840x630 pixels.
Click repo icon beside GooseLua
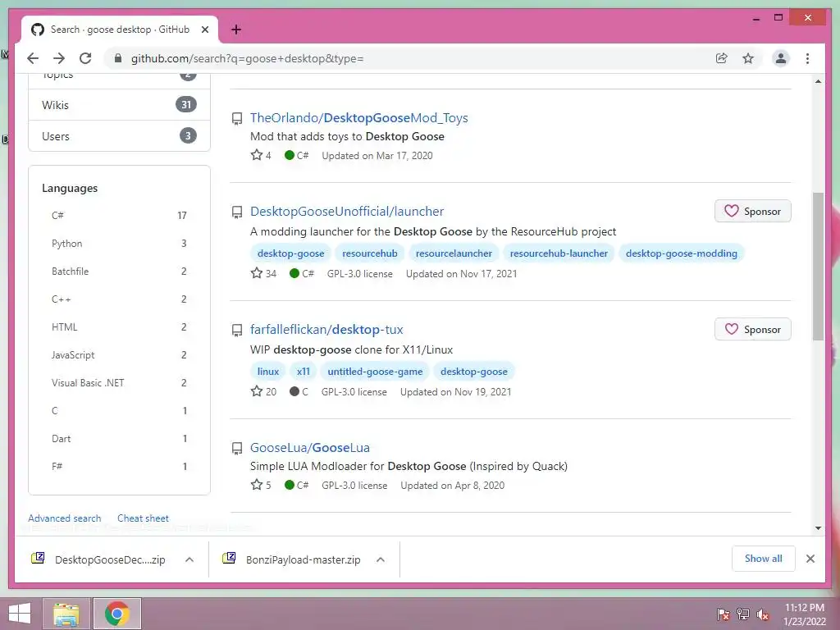pyautogui.click(x=237, y=448)
